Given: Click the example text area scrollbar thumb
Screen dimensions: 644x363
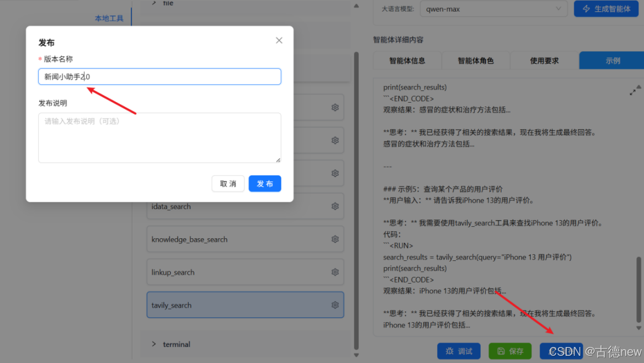Looking at the screenshot, I should (638, 290).
